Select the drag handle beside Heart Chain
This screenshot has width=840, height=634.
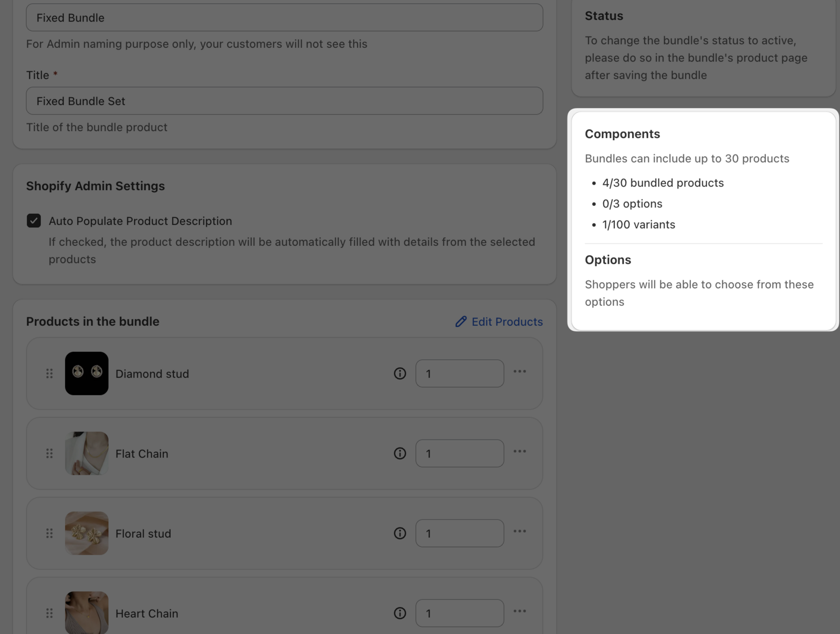click(x=50, y=613)
